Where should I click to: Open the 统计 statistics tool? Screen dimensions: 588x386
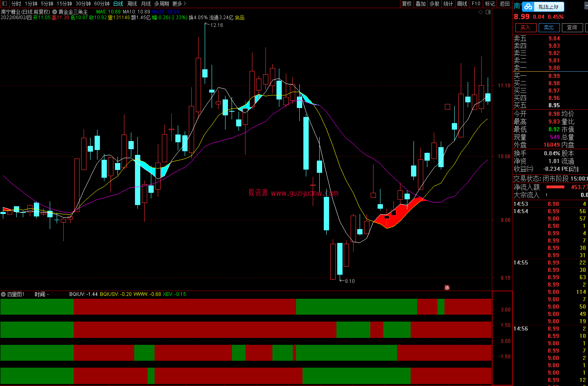448,4
